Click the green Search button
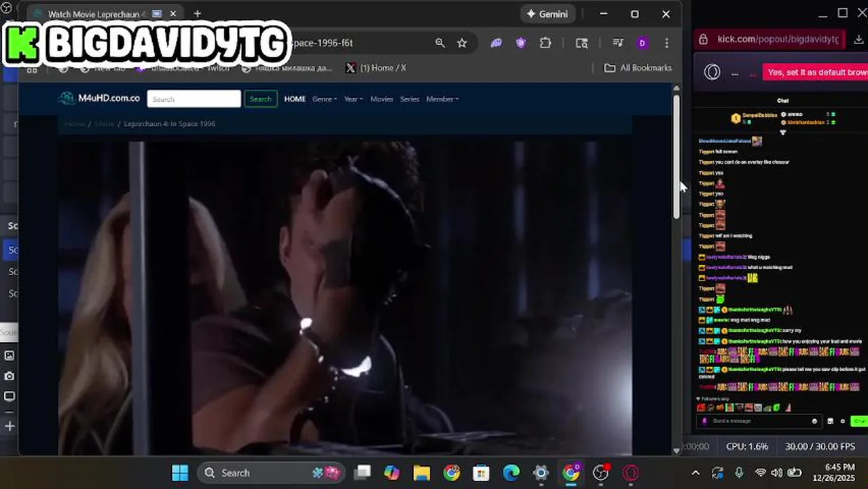Viewport: 868px width, 489px height. point(261,98)
